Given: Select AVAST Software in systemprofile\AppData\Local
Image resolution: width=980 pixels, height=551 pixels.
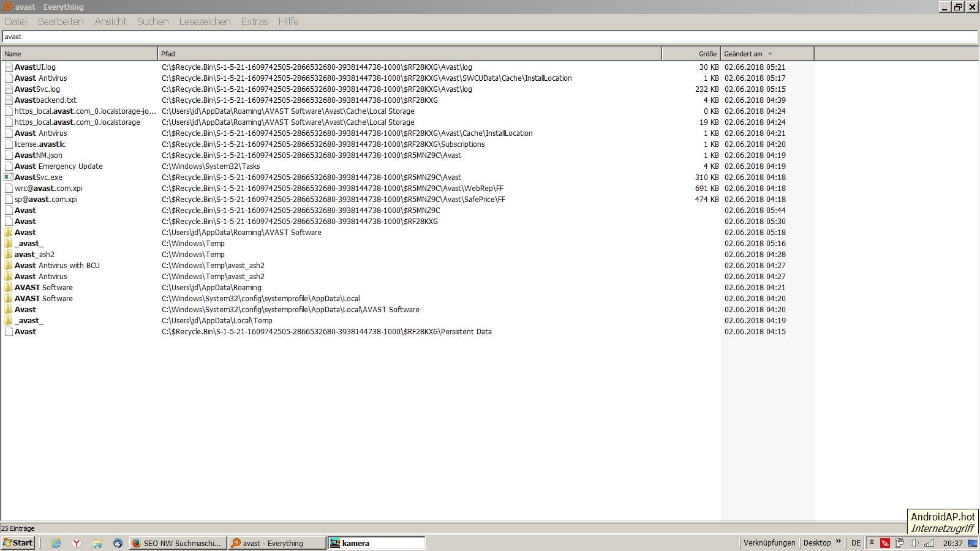Looking at the screenshot, I should [x=43, y=299].
